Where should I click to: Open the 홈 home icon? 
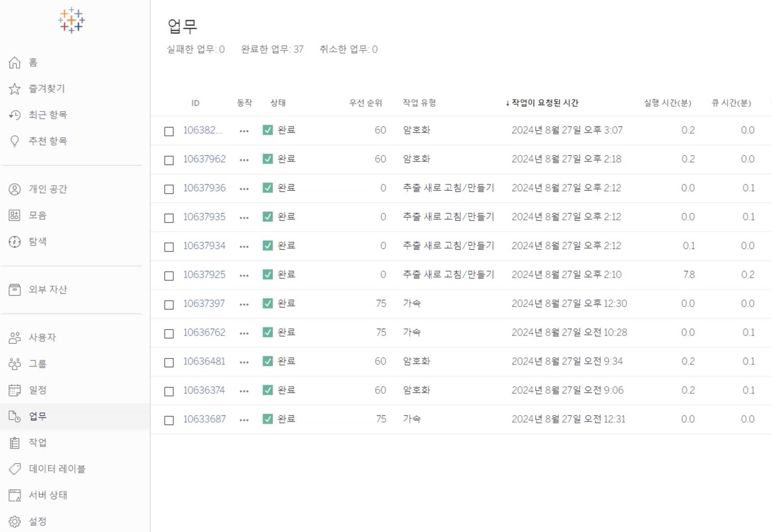[x=15, y=62]
